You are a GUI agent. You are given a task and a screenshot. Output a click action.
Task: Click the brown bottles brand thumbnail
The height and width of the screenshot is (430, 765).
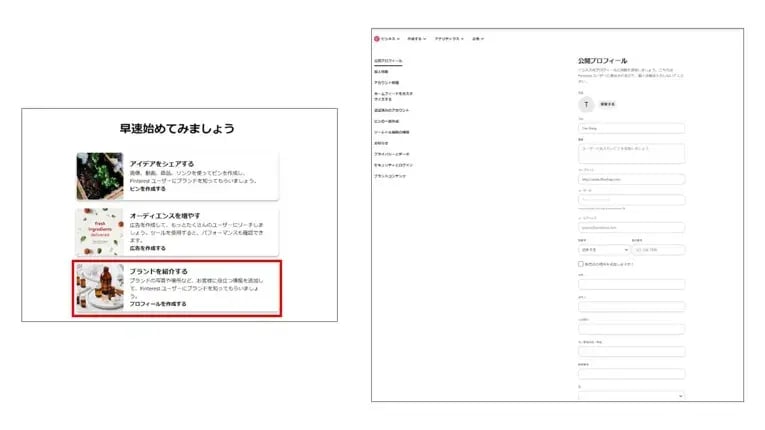99,288
